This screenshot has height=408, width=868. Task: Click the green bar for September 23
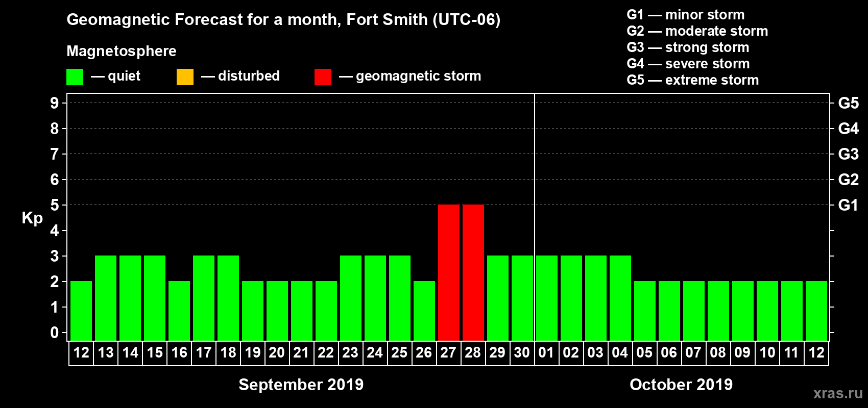tap(351, 298)
